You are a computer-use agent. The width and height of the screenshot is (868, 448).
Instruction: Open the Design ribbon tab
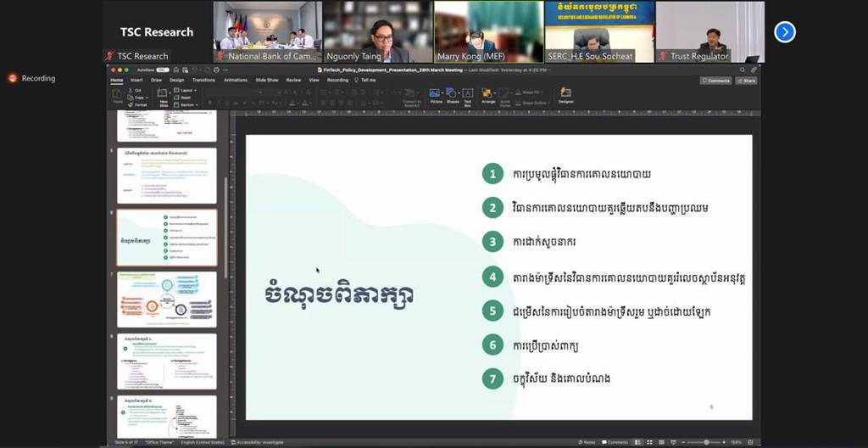pyautogui.click(x=176, y=80)
